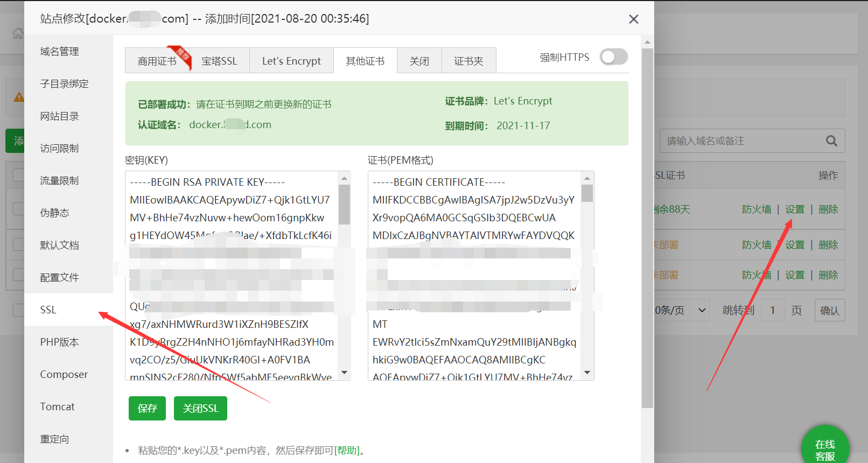The image size is (868, 463).
Task: Click the search magnifier icon in background page
Action: [x=832, y=141]
